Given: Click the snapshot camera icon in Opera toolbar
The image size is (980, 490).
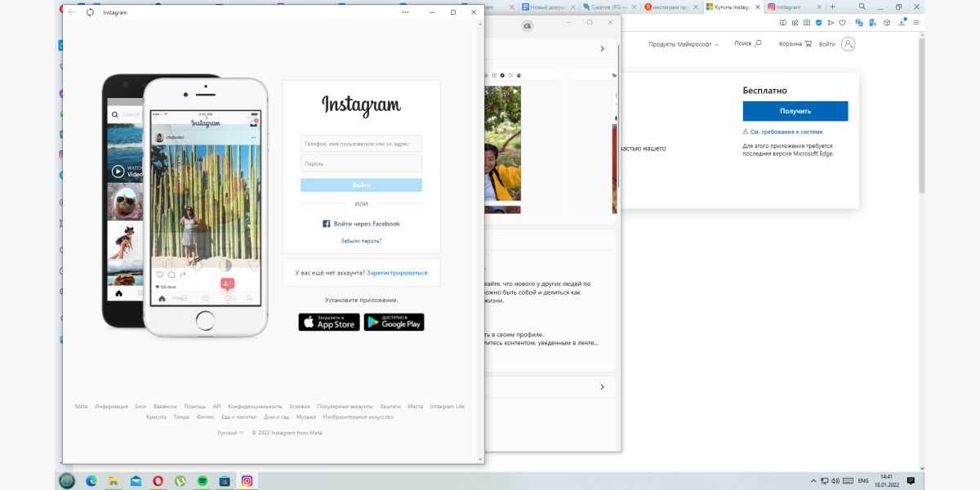Looking at the screenshot, I should point(807,23).
